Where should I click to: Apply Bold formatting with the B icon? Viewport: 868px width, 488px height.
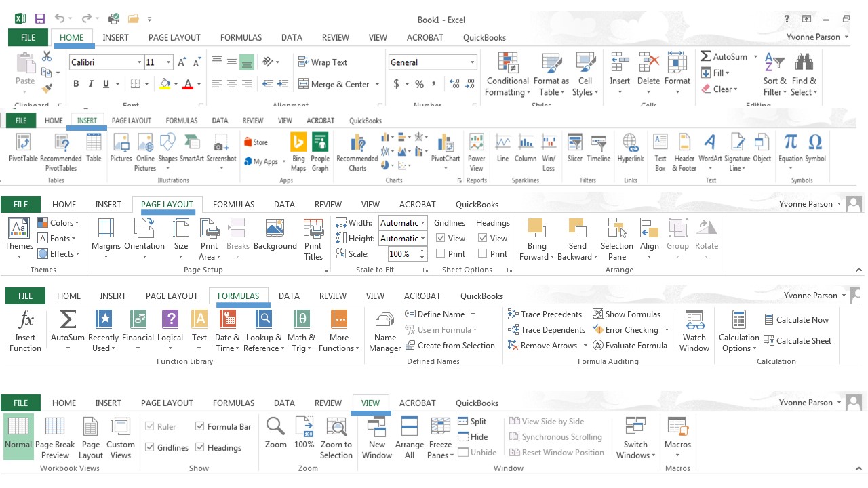pyautogui.click(x=76, y=84)
